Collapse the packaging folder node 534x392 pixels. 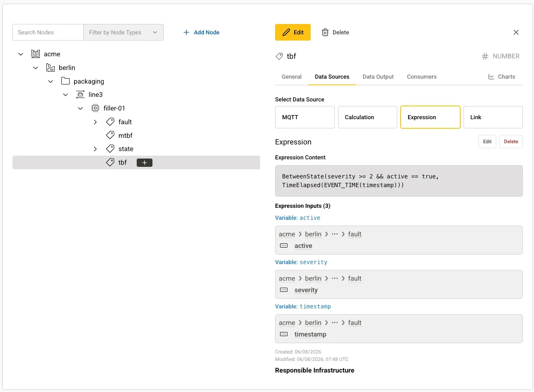[51, 81]
